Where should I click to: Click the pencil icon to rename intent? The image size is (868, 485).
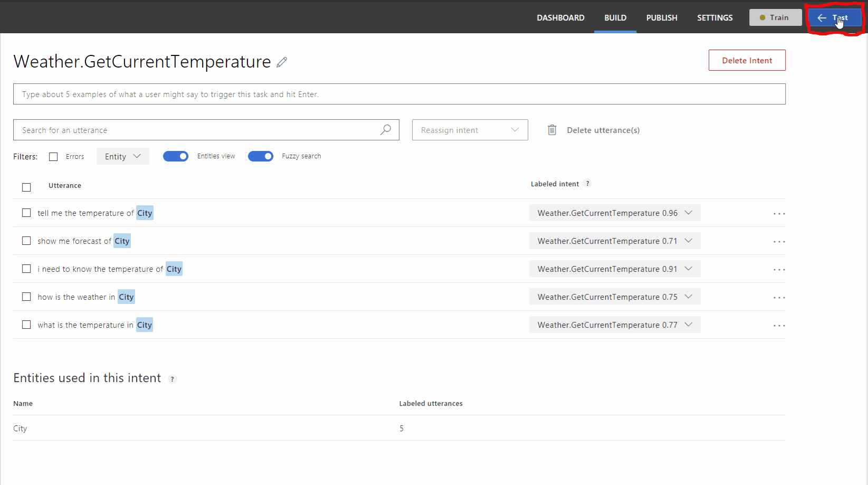coord(282,62)
